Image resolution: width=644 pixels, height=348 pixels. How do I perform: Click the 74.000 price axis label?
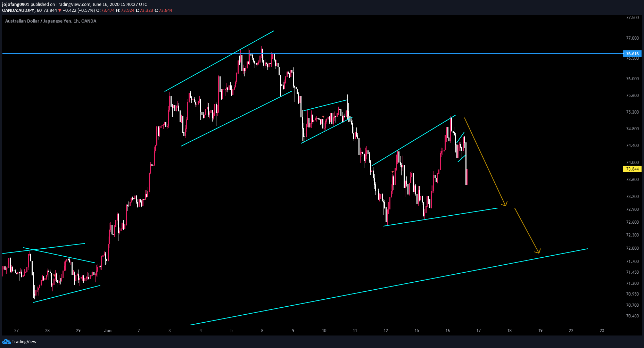(x=632, y=163)
